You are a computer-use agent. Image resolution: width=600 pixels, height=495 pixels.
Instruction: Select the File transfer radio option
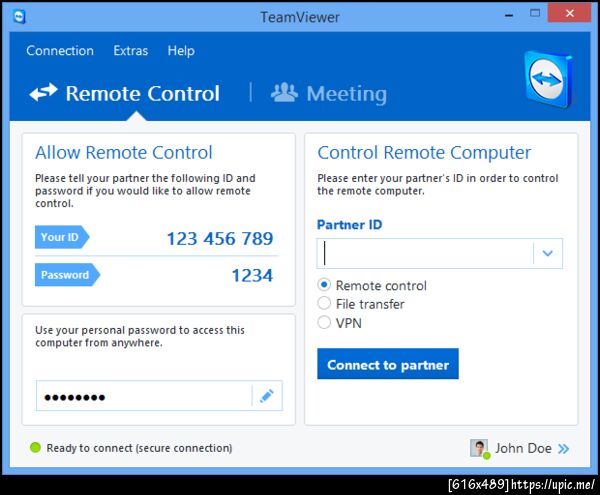point(324,303)
